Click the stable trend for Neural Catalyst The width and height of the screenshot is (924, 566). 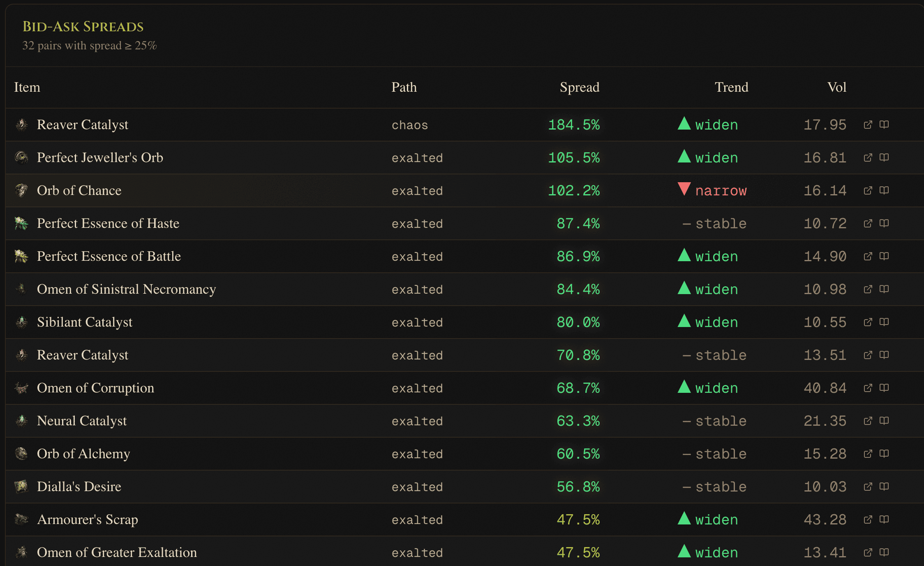(714, 421)
